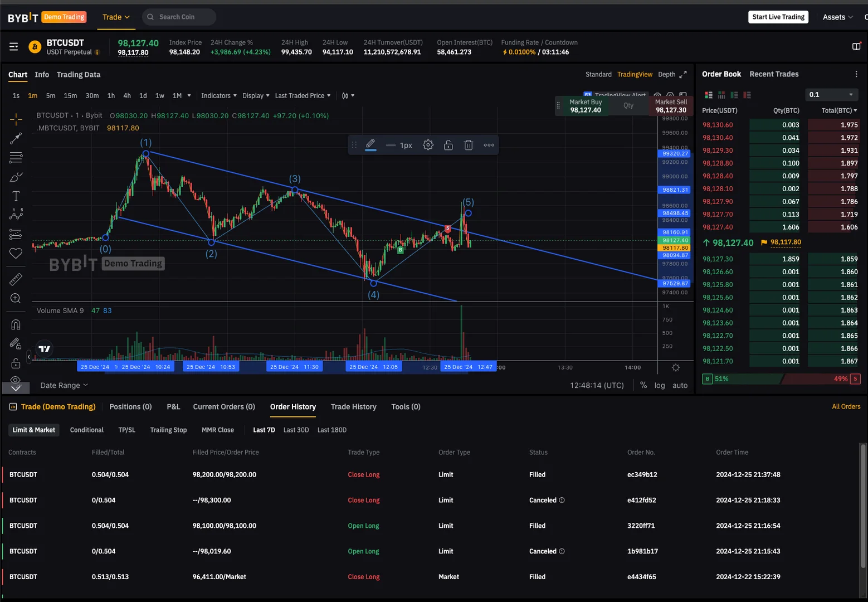Toggle hide all drawings eye icon
The height and width of the screenshot is (602, 868).
16,380
